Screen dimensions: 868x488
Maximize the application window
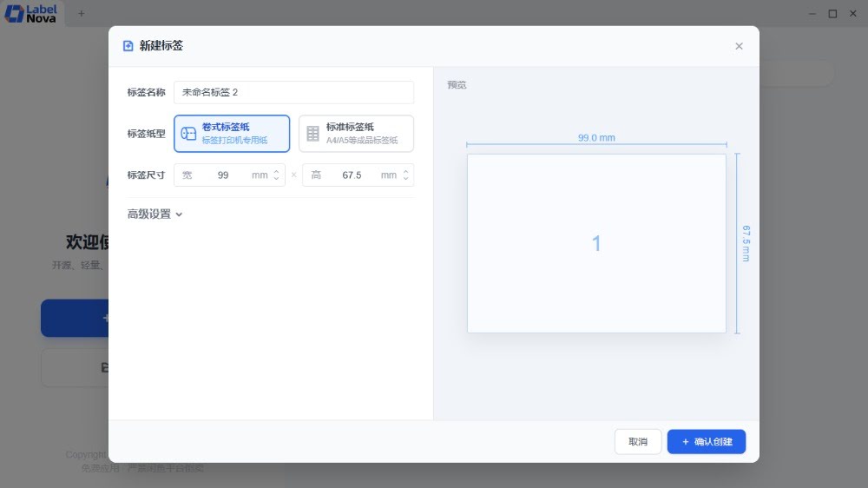tap(832, 13)
